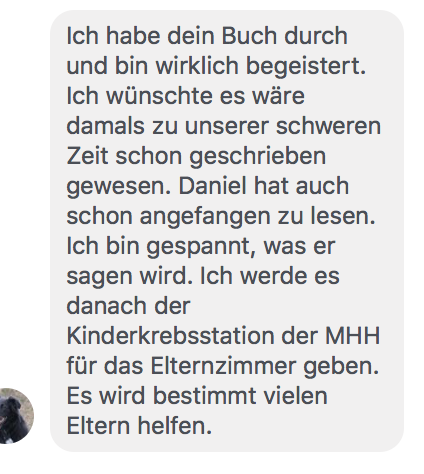Click the word 'schweren' in the message
Screen dimensions: 424x474
pos(328,126)
